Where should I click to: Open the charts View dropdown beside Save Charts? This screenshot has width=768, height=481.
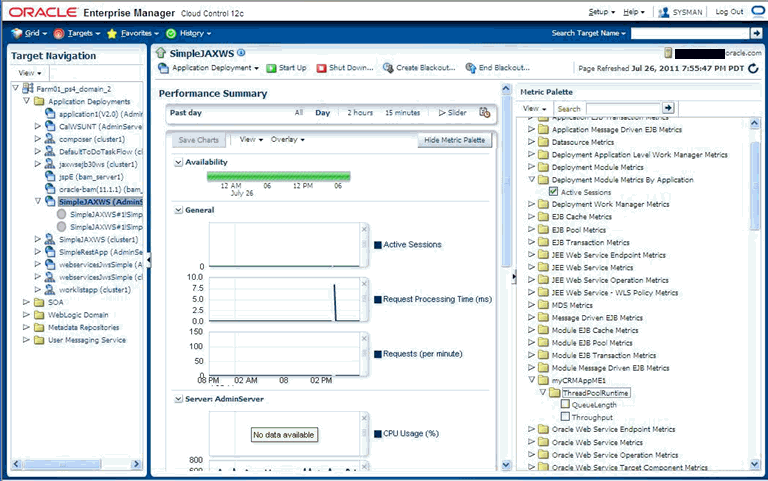click(251, 140)
